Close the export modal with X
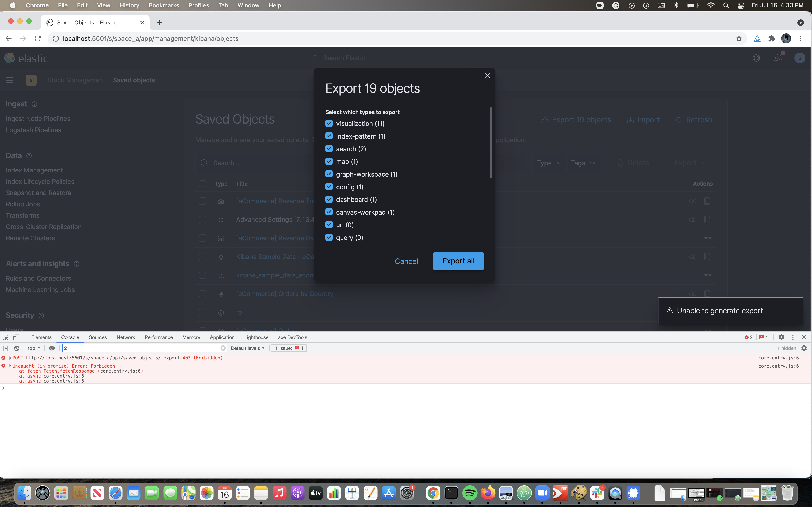The height and width of the screenshot is (507, 812). [x=487, y=76]
